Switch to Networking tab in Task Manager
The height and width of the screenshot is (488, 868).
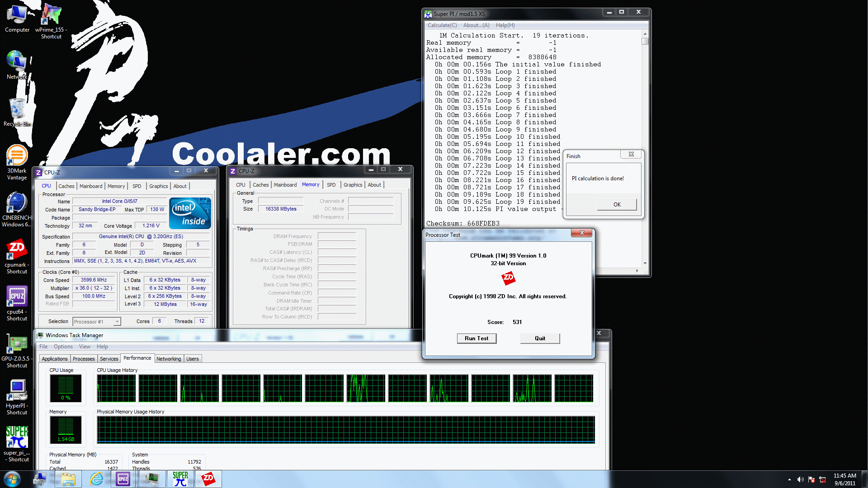tap(169, 359)
